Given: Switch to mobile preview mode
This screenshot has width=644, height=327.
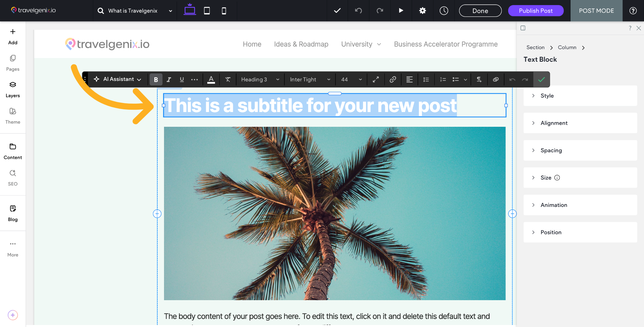Looking at the screenshot, I should (x=223, y=10).
